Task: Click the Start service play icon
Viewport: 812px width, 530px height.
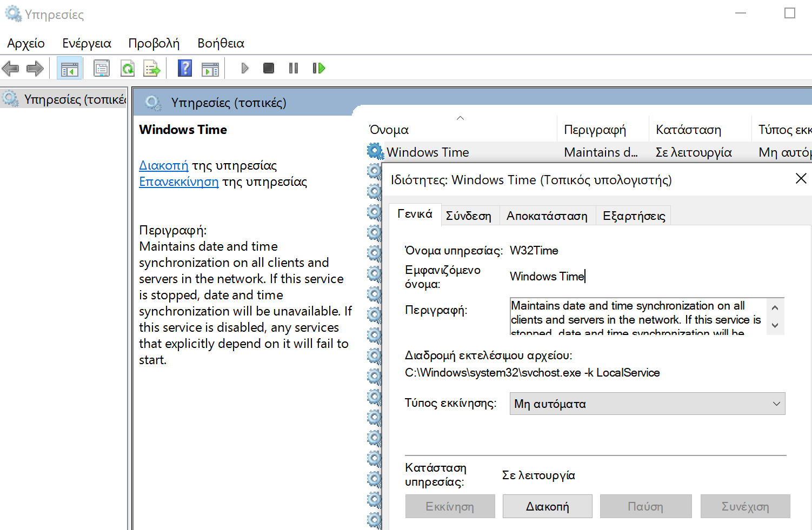Action: click(245, 68)
